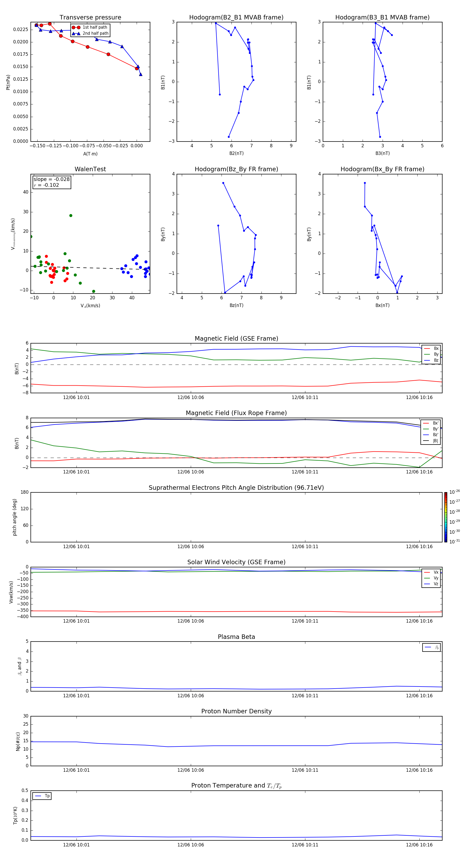This screenshot has width=473, height=868.
Task: Select the 'r = -0.102' annotation
Action: 46,185
